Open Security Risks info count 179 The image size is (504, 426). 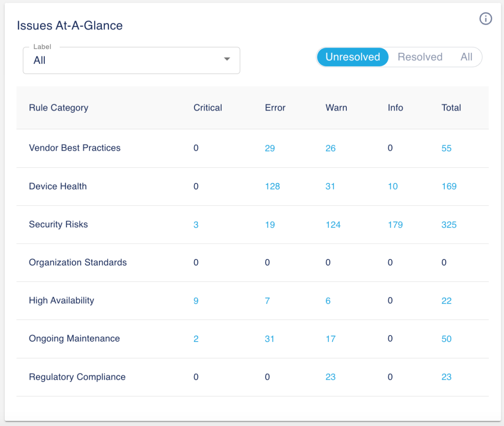(395, 225)
